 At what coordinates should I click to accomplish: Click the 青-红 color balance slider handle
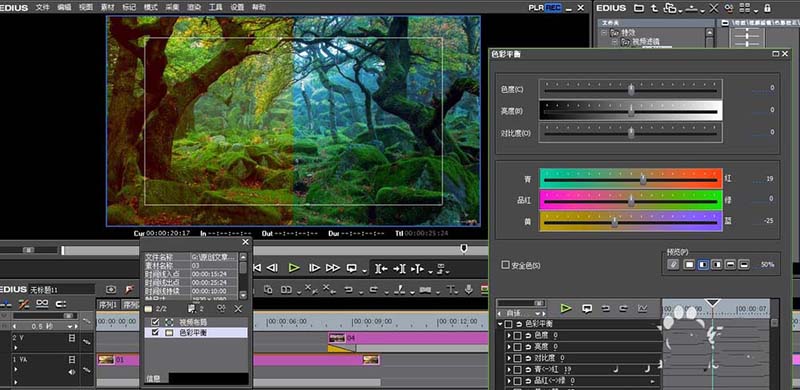click(643, 179)
